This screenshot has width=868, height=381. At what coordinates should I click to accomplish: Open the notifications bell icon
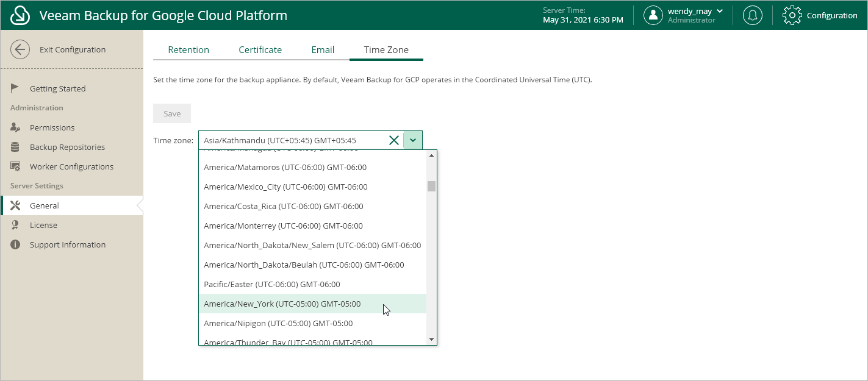point(753,15)
